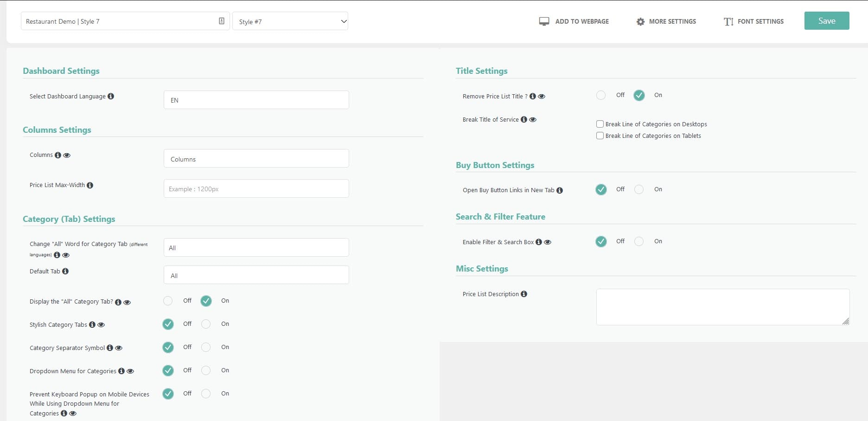Open FONT SETTINGS link

click(754, 21)
